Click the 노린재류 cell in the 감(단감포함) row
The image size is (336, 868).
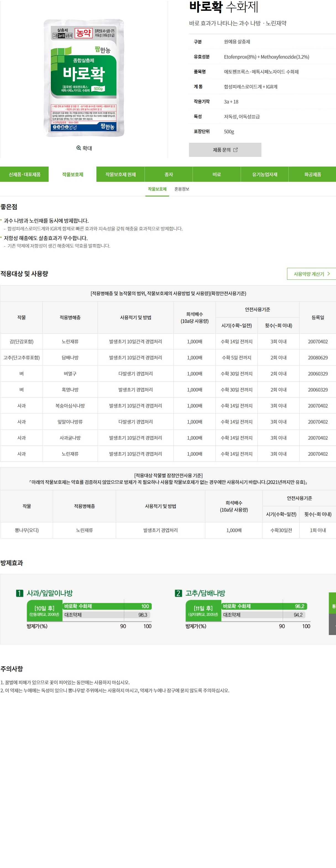click(70, 342)
